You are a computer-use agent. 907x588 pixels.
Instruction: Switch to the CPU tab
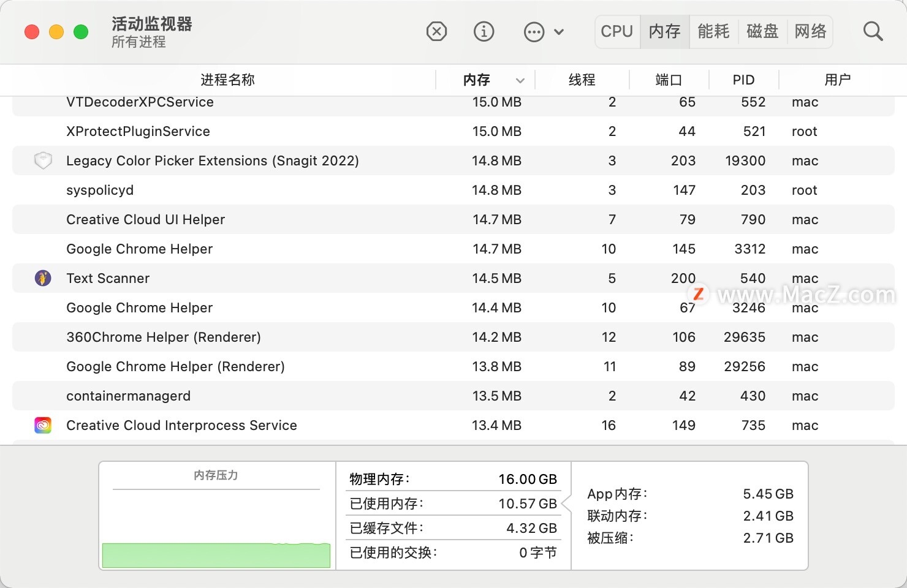(x=617, y=31)
